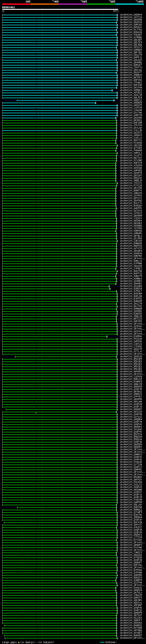Click the arrowhead of the UniRef100_A8MQK3 alignment
146x644 pixels.
[112, 90]
